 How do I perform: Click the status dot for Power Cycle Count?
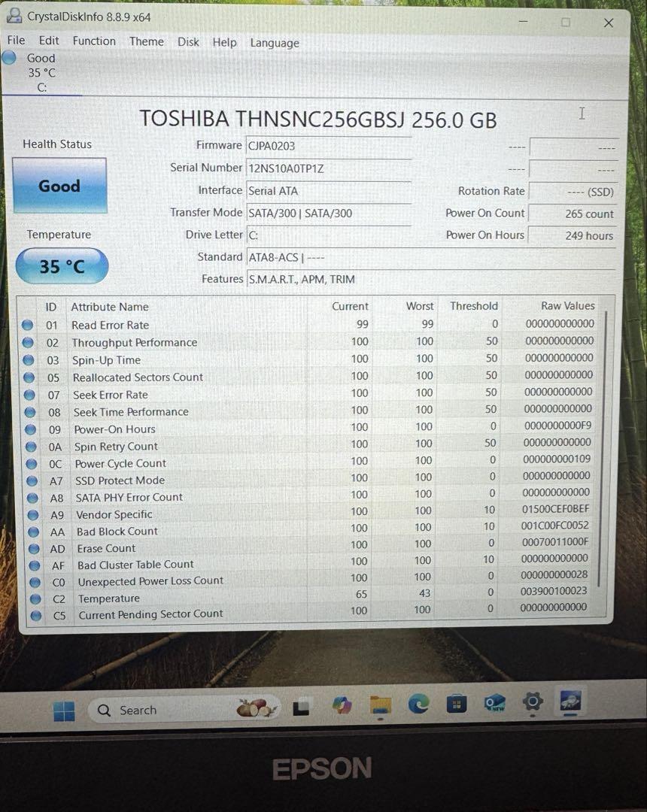click(x=32, y=464)
